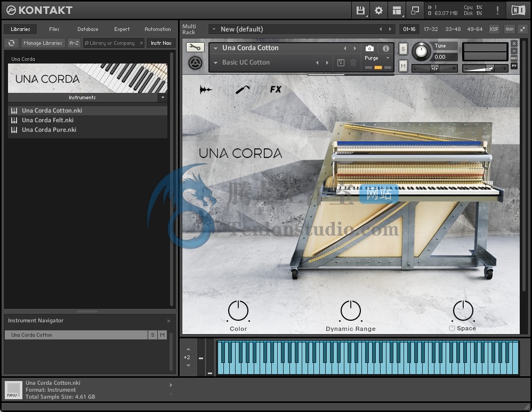The image size is (532, 412).
Task: Open the New (default) multi preset dropdown
Action: (214, 29)
